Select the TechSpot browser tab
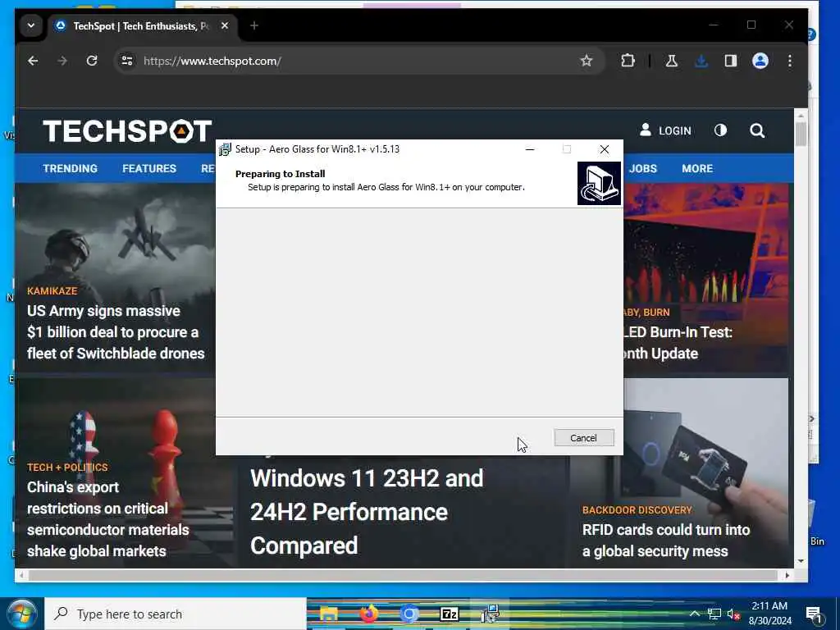840x630 pixels. [140, 25]
